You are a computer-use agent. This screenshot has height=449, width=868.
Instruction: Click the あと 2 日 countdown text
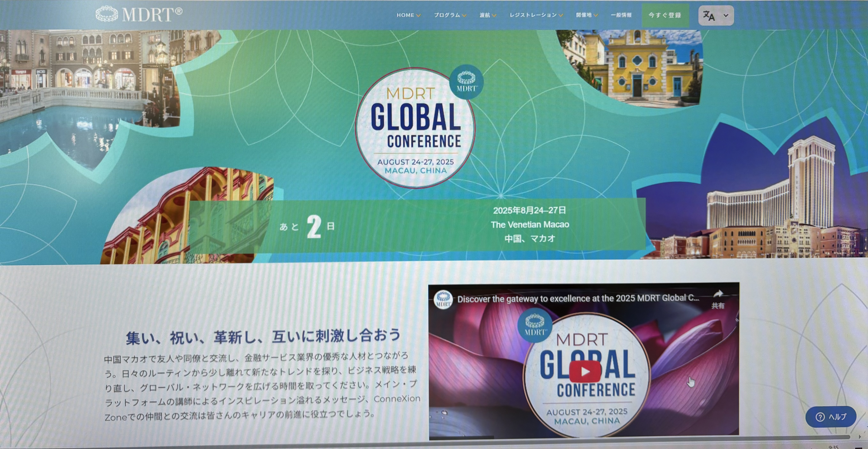click(307, 227)
